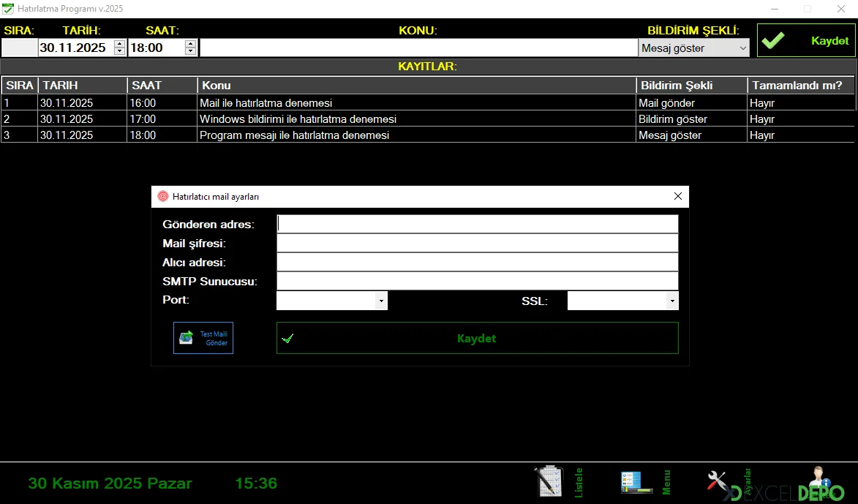Image resolution: width=858 pixels, height=504 pixels.
Task: Click the red mail settings dialog icon
Action: pos(163,197)
